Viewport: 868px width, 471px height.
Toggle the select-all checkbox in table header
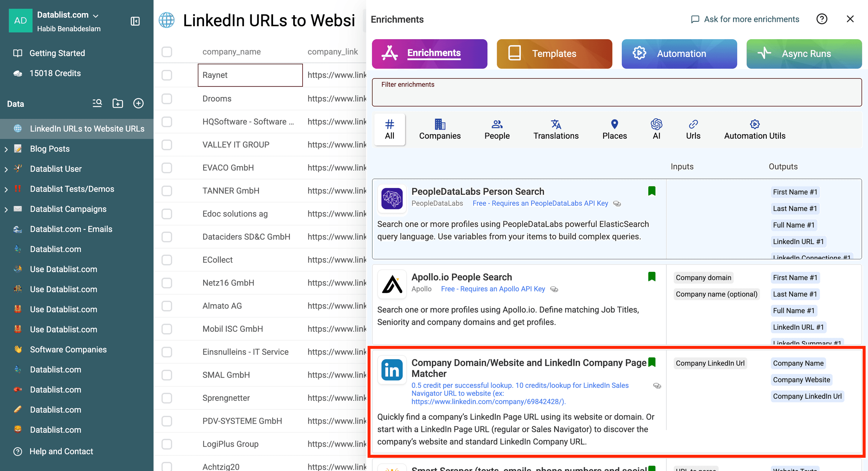(x=166, y=52)
